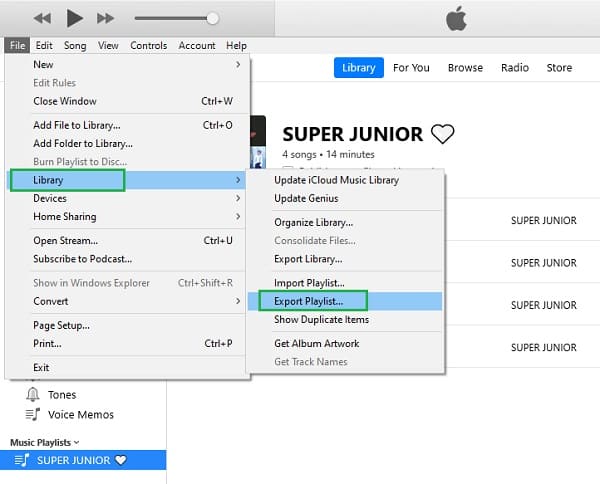Click the SUPER JUNIOR playlist title
The image size is (600, 484).
click(352, 134)
